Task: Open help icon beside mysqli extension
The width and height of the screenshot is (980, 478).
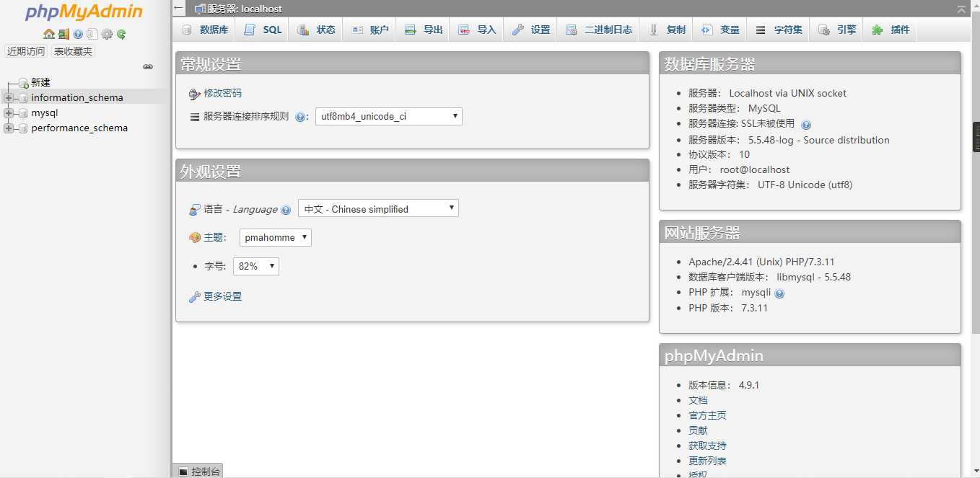Action: coord(779,293)
